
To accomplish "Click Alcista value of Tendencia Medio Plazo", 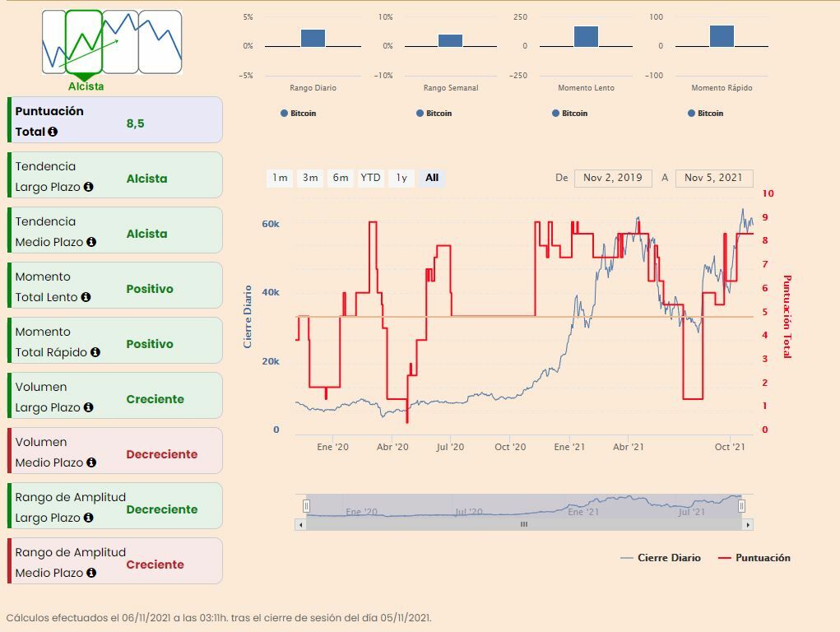I will [146, 235].
